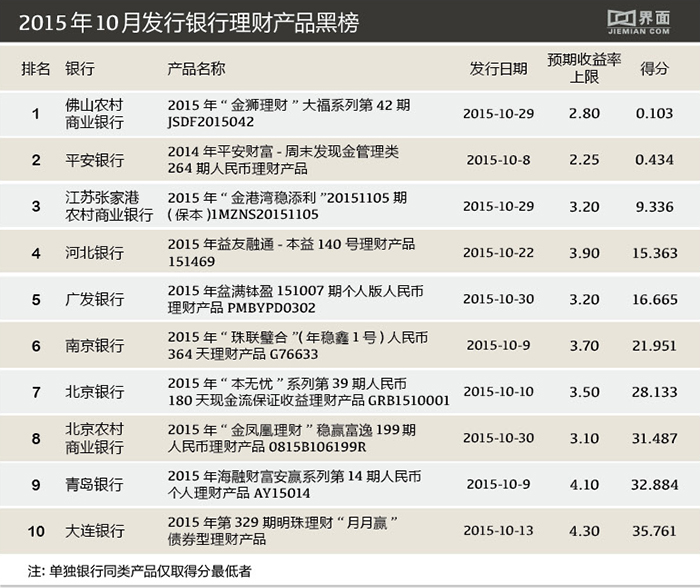This screenshot has width=700, height=588.
Task: Click rank number 10 in 大连银行 row
Action: (36, 531)
